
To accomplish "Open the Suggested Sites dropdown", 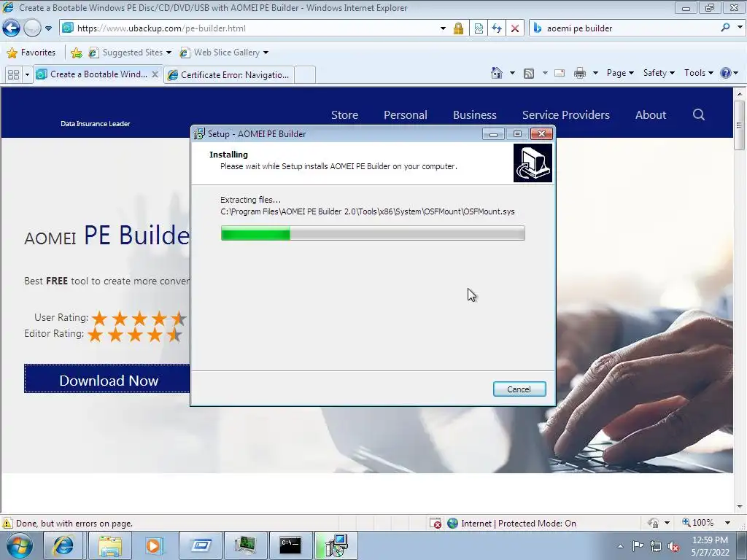I will pyautogui.click(x=130, y=52).
